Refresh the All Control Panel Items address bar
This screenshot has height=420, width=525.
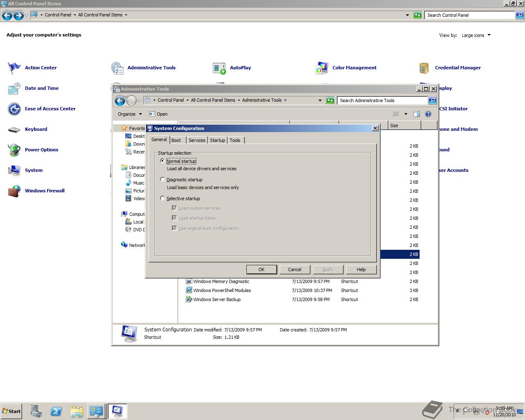pyautogui.click(x=418, y=15)
